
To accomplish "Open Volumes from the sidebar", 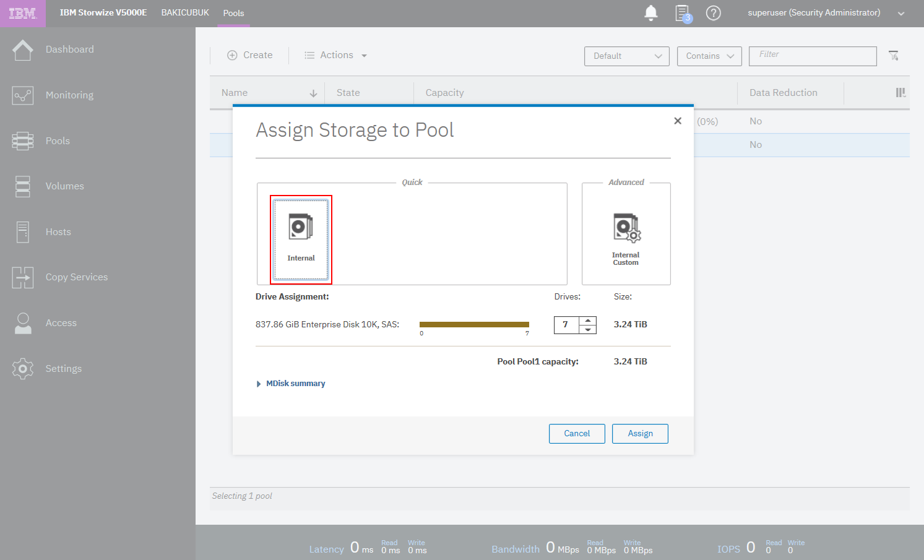I will pos(65,186).
